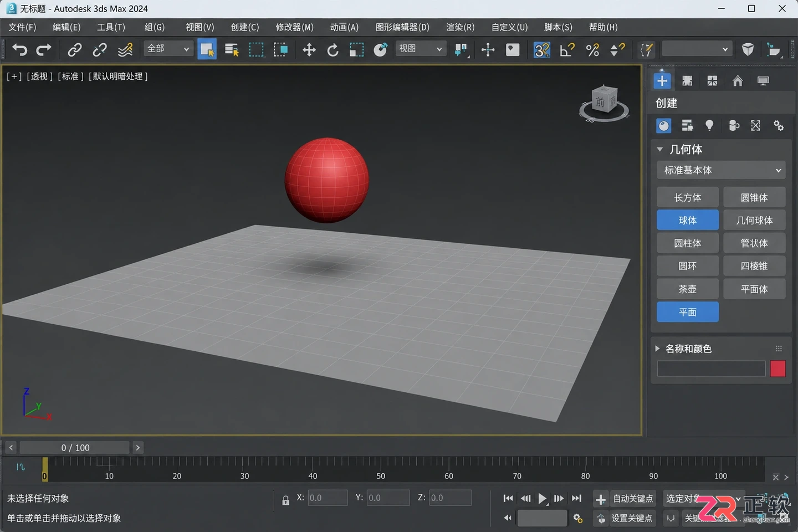Click the 平面 button

click(688, 312)
